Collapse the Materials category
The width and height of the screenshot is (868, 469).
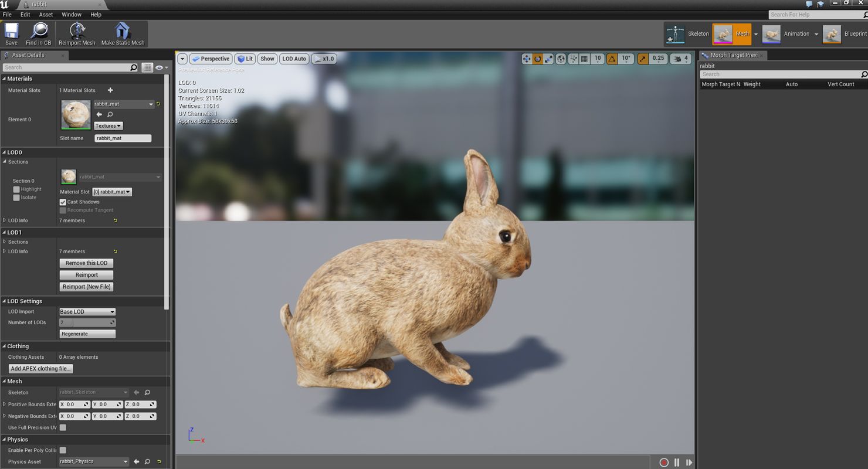coord(5,79)
